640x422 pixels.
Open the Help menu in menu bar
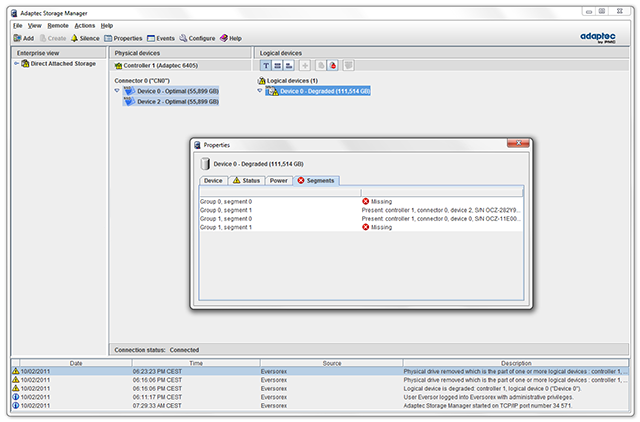(107, 26)
